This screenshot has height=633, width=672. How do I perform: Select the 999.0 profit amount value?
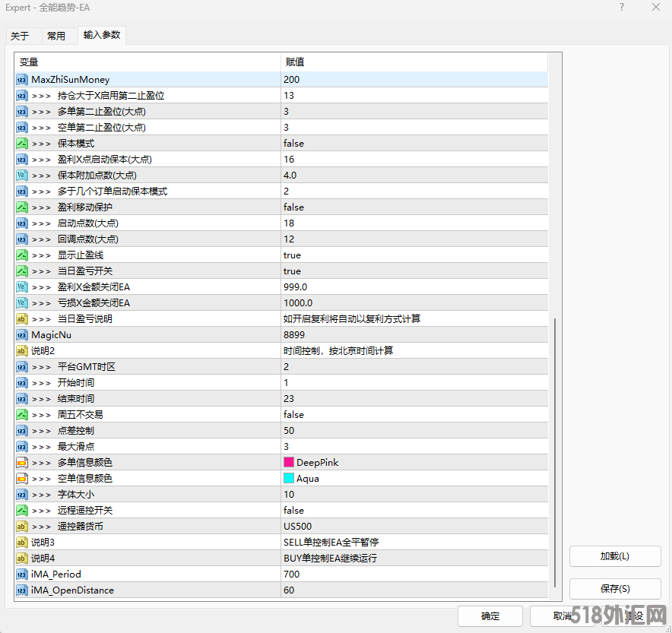295,287
